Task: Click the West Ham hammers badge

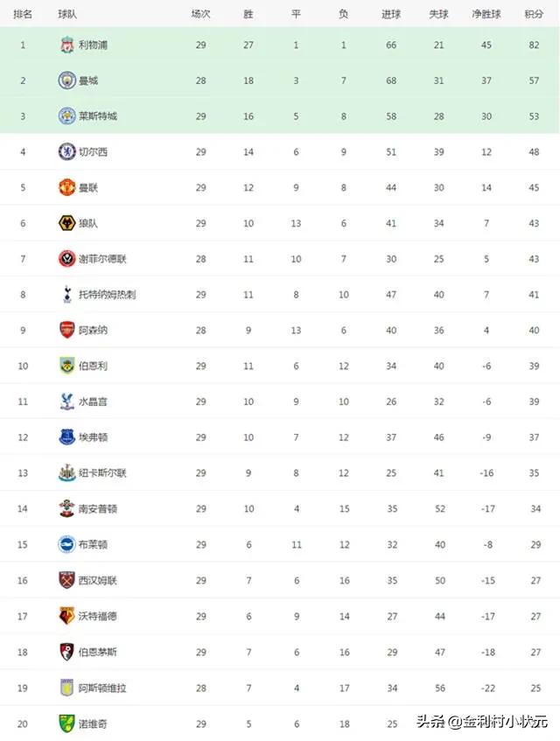Action: [67, 580]
